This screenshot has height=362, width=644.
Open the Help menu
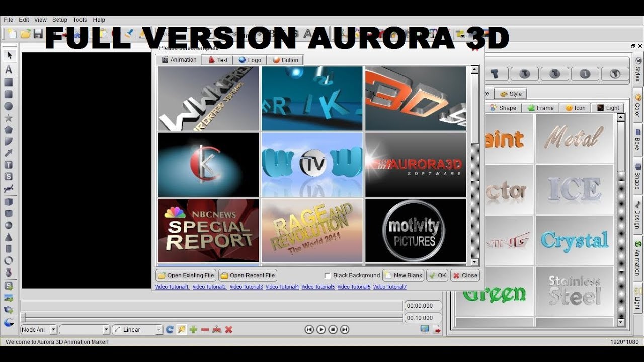(x=99, y=20)
